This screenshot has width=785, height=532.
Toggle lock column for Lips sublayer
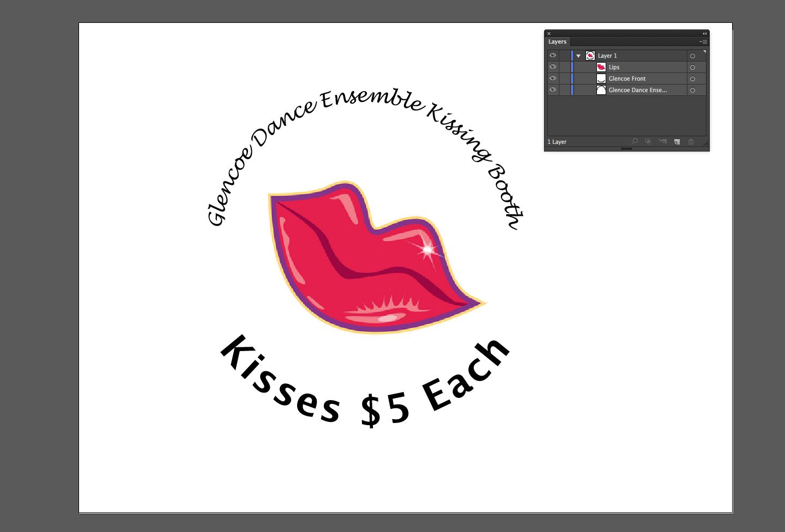(x=564, y=67)
